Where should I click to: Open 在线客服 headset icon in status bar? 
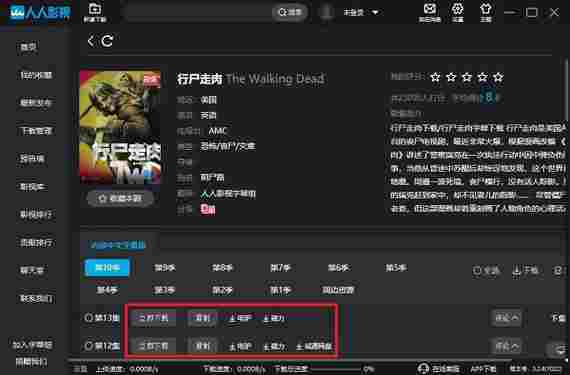point(423,369)
